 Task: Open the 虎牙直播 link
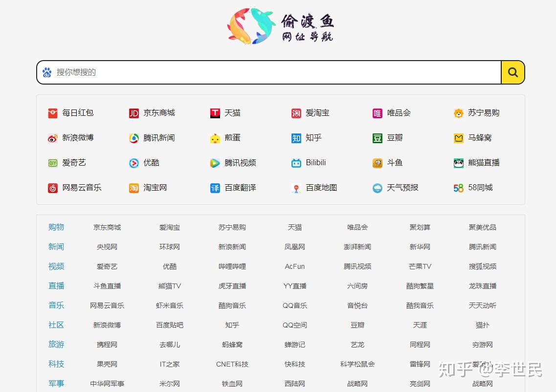pos(232,286)
